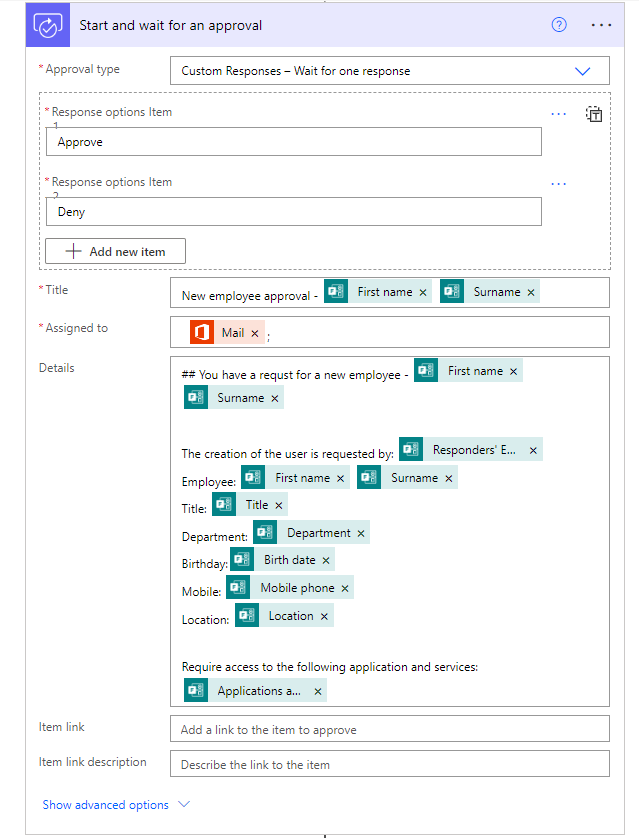Click the Approvals action icon in header

pyautogui.click(x=48, y=25)
